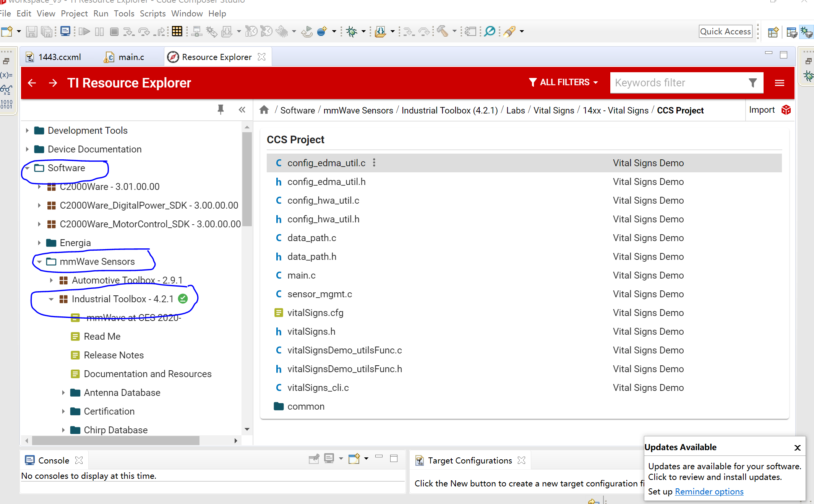Click Labs in the breadcrumb path
The image size is (814, 504).
click(x=516, y=110)
